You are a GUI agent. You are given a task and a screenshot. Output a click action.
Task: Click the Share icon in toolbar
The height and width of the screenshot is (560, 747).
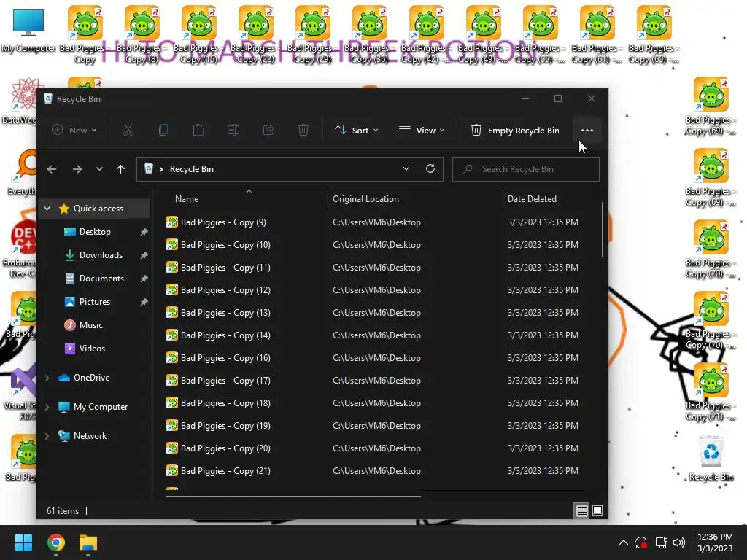(x=268, y=130)
